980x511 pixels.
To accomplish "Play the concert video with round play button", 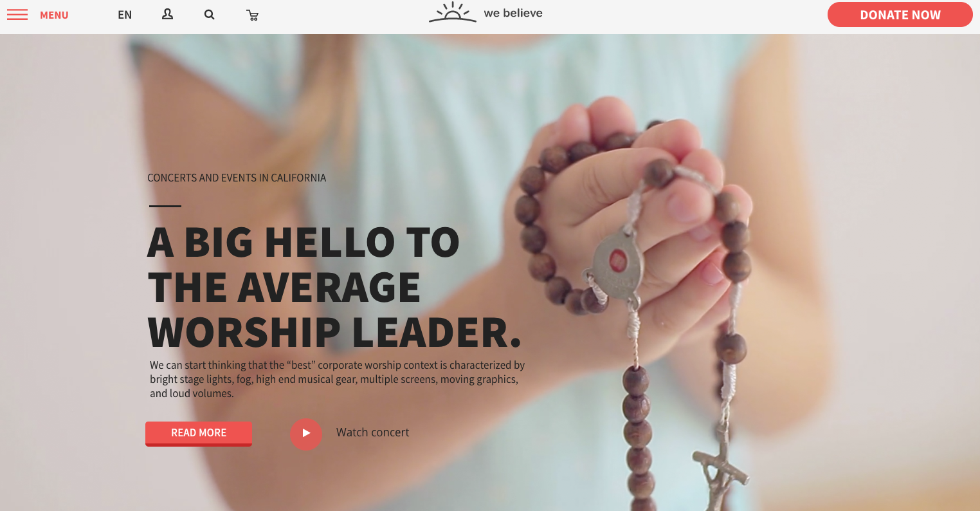I will [306, 434].
